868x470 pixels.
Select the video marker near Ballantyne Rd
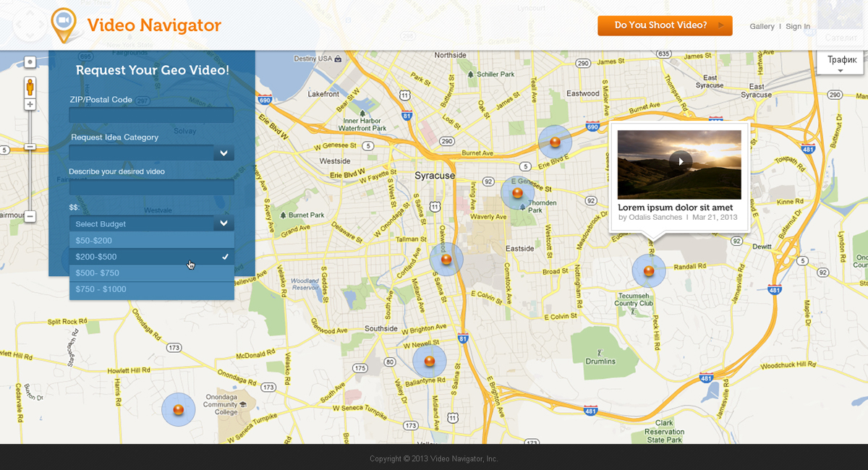point(430,361)
